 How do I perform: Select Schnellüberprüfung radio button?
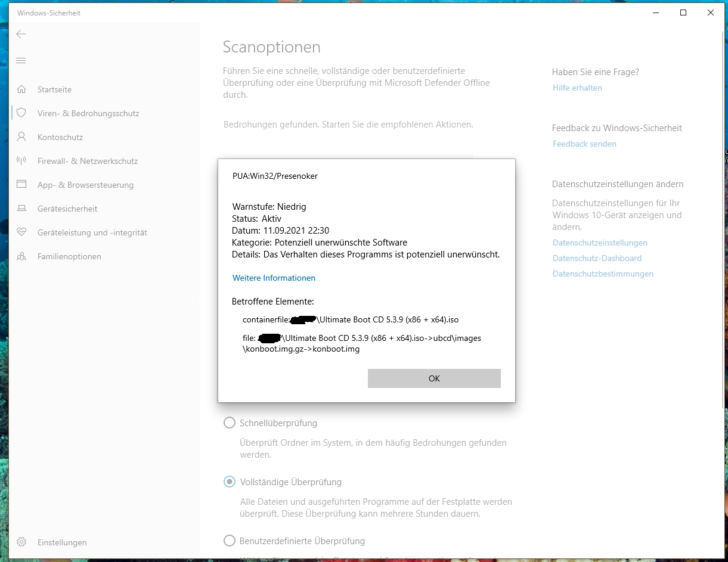[x=229, y=423]
